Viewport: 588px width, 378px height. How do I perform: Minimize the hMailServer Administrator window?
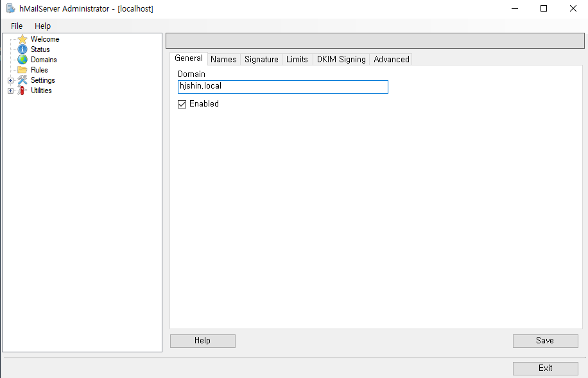pyautogui.click(x=515, y=8)
